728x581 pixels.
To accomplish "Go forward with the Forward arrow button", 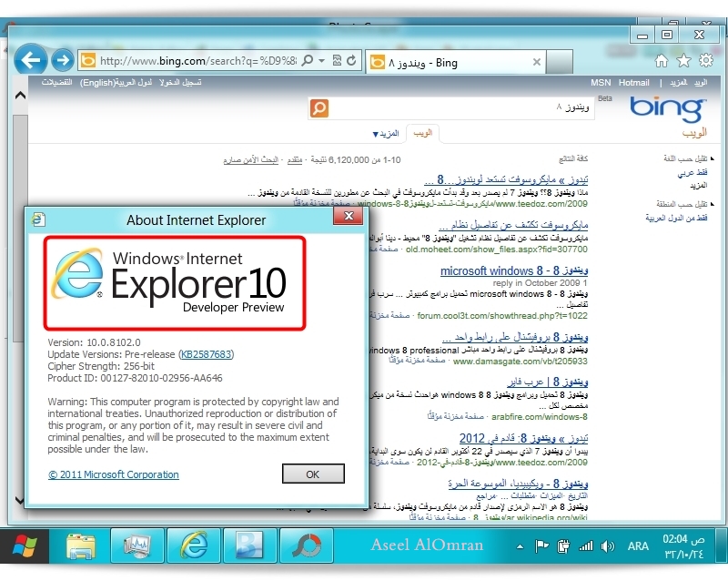I will point(62,60).
